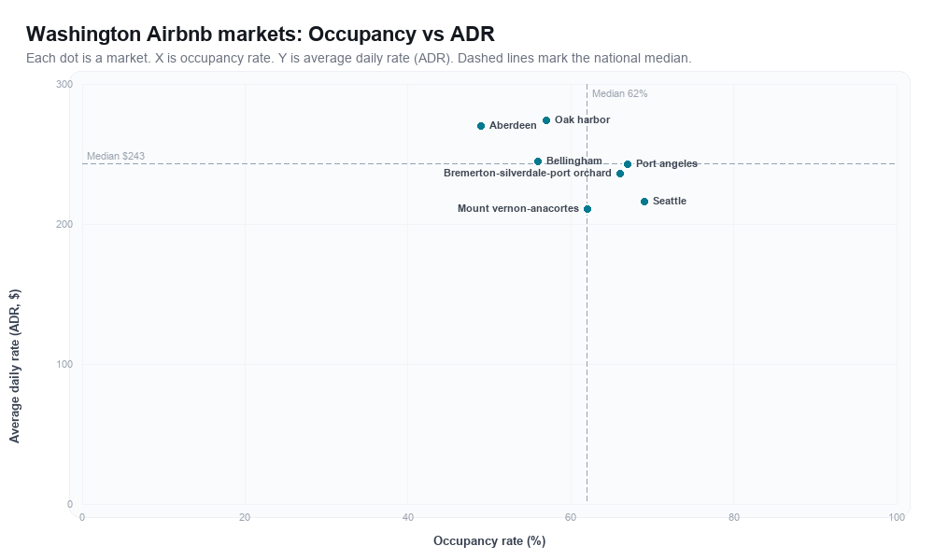934x560 pixels.
Task: Click the 'Occupancy rate (%)' axis title
Action: coord(489,541)
